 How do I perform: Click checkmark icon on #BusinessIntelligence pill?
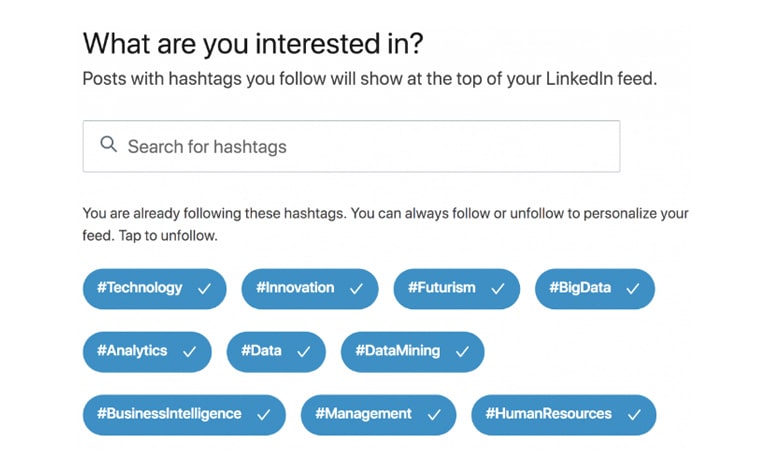(264, 415)
